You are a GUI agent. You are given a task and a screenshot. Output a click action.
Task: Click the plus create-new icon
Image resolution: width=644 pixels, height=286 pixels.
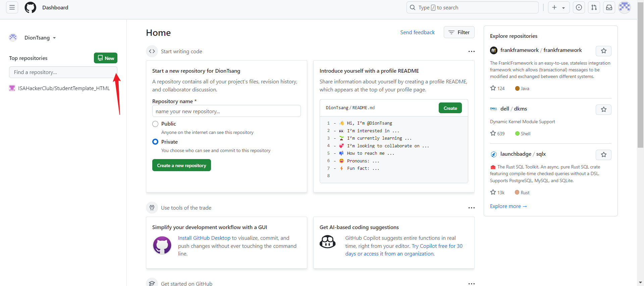click(x=554, y=7)
